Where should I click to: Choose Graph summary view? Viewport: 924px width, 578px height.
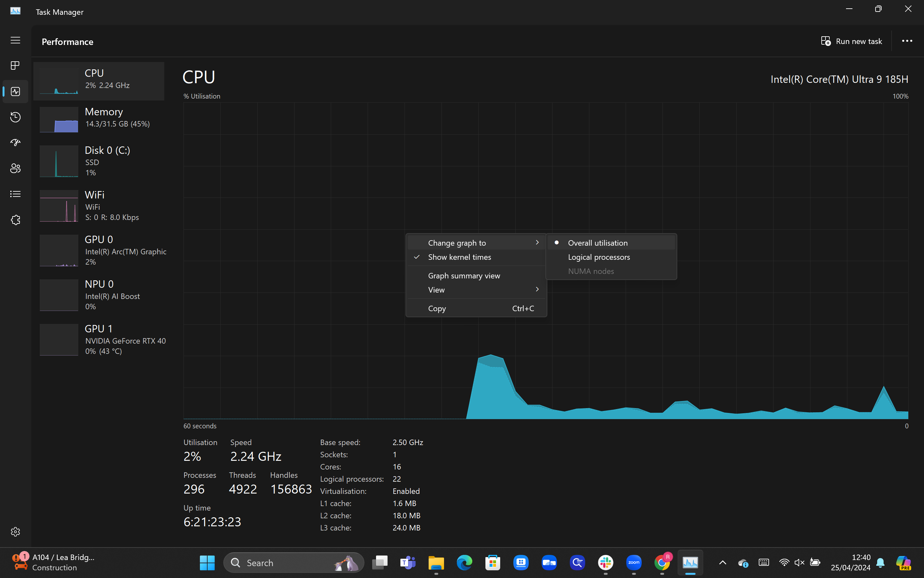click(476, 276)
